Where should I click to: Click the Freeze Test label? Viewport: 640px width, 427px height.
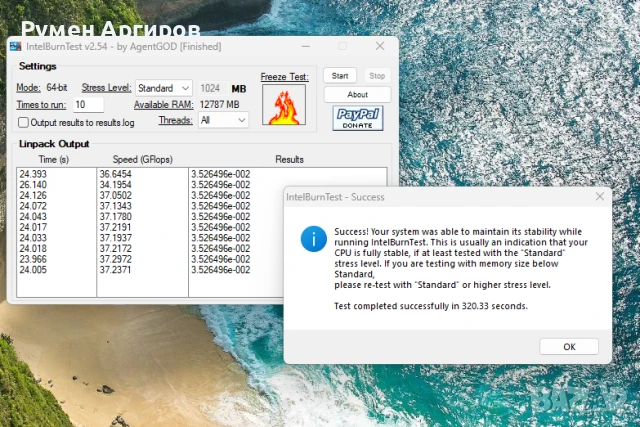click(284, 76)
